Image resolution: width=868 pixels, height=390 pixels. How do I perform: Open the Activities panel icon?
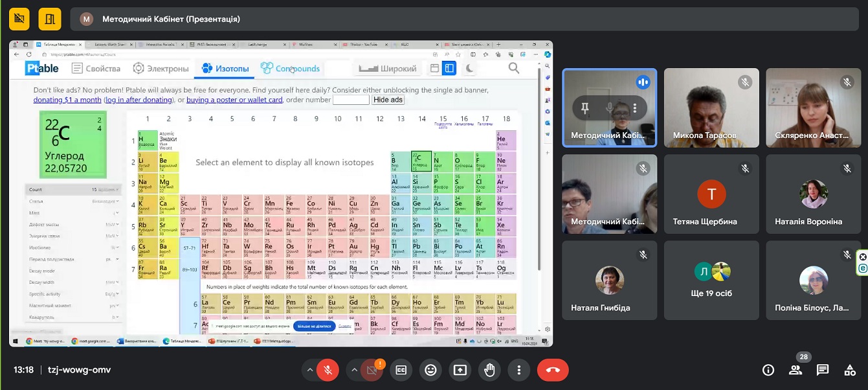[850, 370]
